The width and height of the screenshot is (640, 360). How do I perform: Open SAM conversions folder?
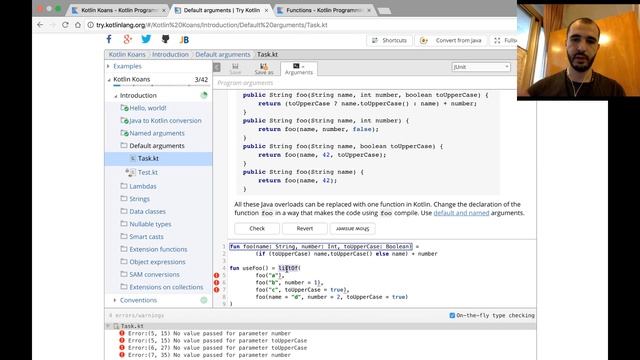(x=154, y=275)
